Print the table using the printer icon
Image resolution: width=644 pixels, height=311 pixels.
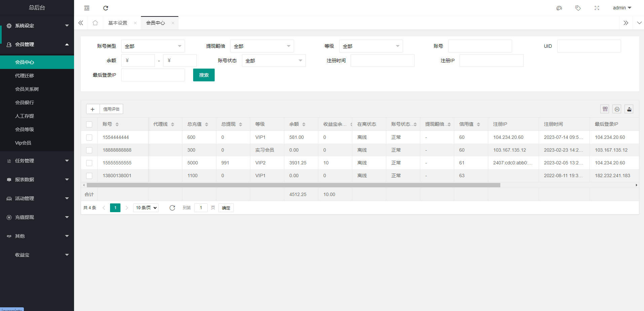tap(617, 109)
